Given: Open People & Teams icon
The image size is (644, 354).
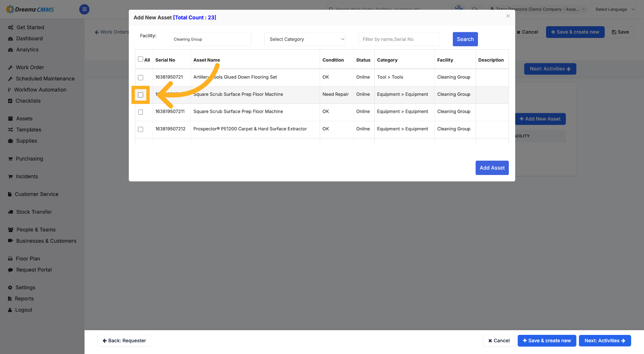Looking at the screenshot, I should (11, 230).
